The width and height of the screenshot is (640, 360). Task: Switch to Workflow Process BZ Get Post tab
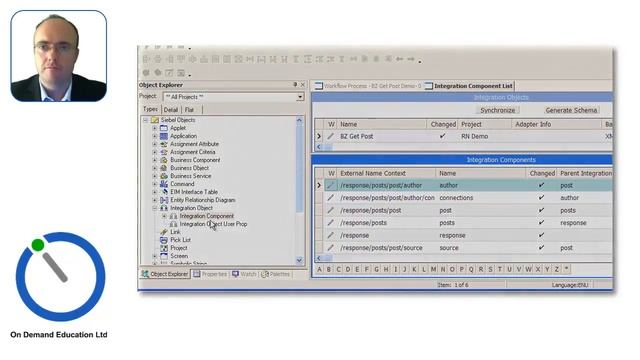coord(368,86)
